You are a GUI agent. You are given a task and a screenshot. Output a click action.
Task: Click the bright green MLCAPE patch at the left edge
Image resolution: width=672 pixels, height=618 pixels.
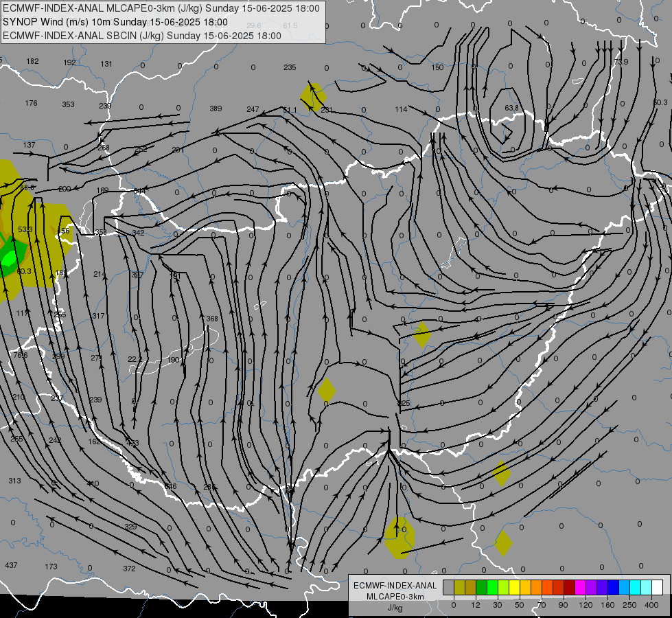tap(10, 257)
